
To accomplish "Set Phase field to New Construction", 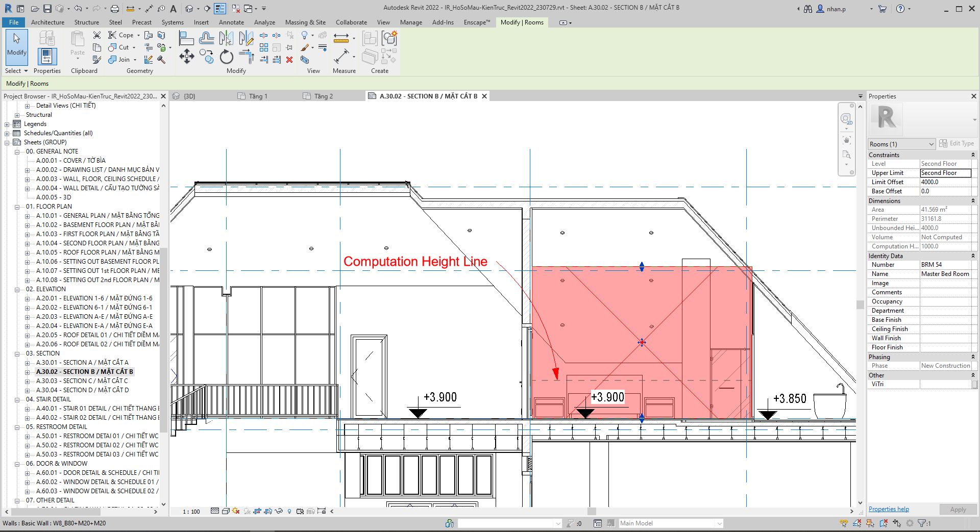I will [946, 366].
